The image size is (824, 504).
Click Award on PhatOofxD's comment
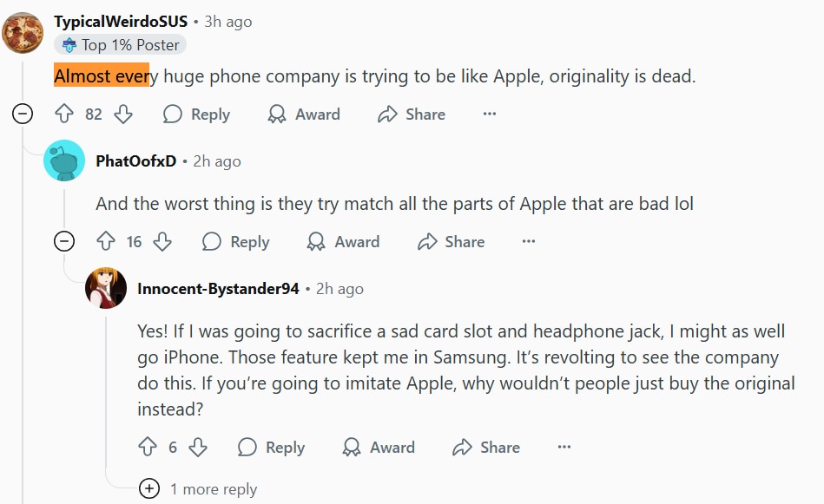[x=344, y=241]
